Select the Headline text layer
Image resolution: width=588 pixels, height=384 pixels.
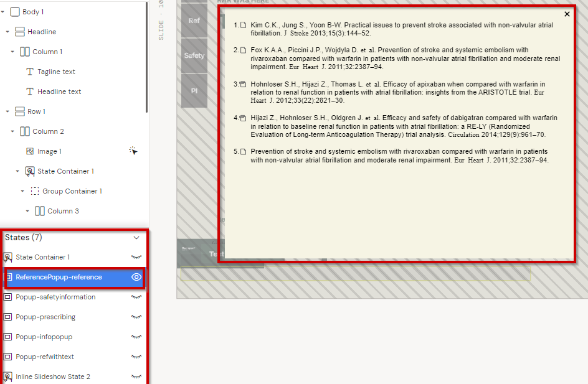[59, 91]
